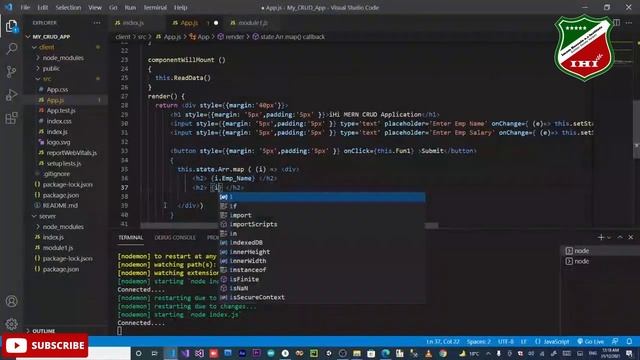This screenshot has width=640, height=360.
Task: Choose 'import' from autocomplete suggestions
Action: (x=322, y=215)
